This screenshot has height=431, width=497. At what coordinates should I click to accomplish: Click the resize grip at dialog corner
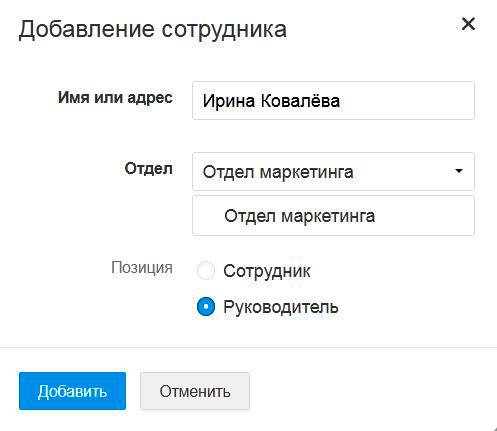[493, 428]
